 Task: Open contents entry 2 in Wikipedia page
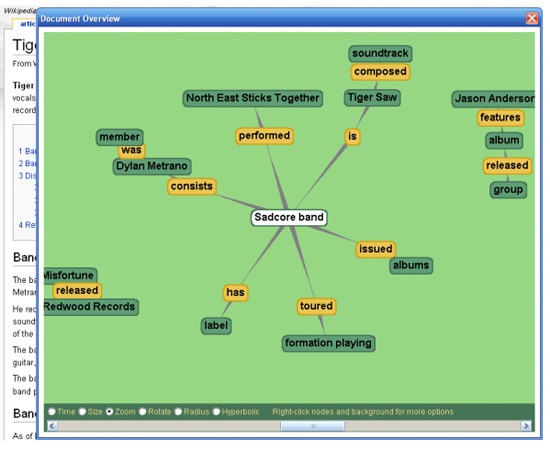(x=27, y=163)
